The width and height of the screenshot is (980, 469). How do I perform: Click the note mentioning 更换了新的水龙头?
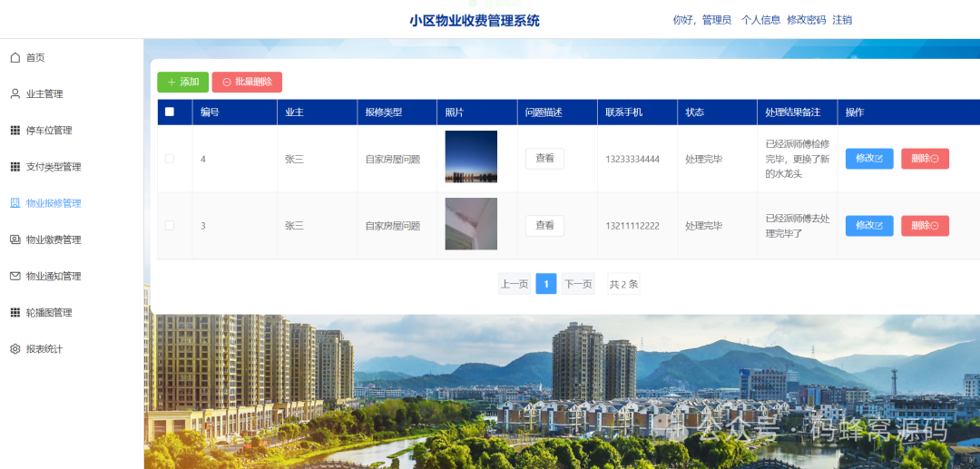coord(798,159)
